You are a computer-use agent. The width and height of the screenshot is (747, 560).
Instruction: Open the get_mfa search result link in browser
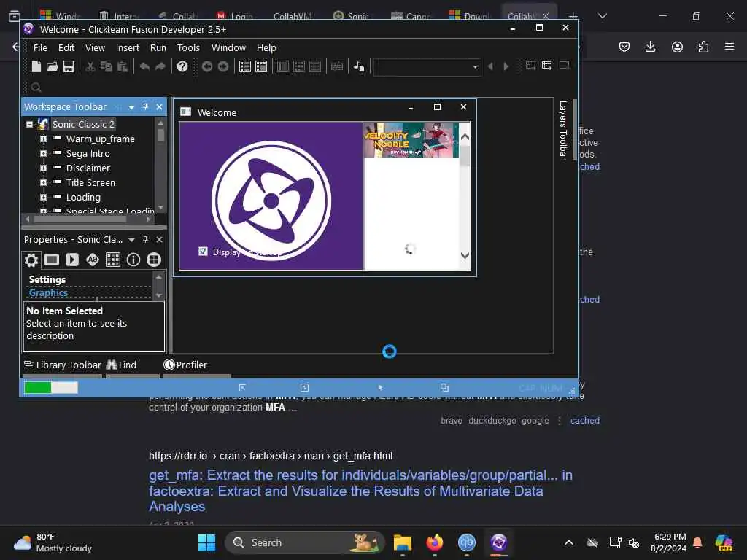click(x=360, y=491)
